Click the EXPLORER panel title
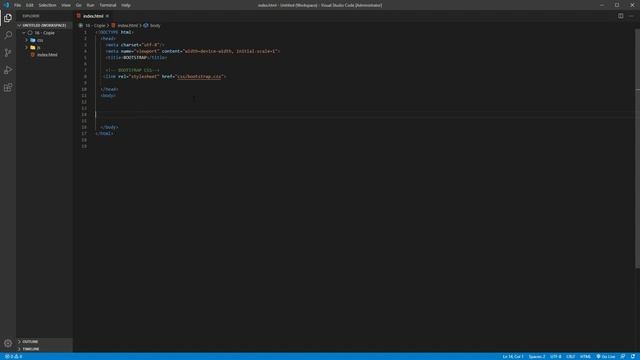Viewport: 640px width, 360px height. [x=31, y=16]
